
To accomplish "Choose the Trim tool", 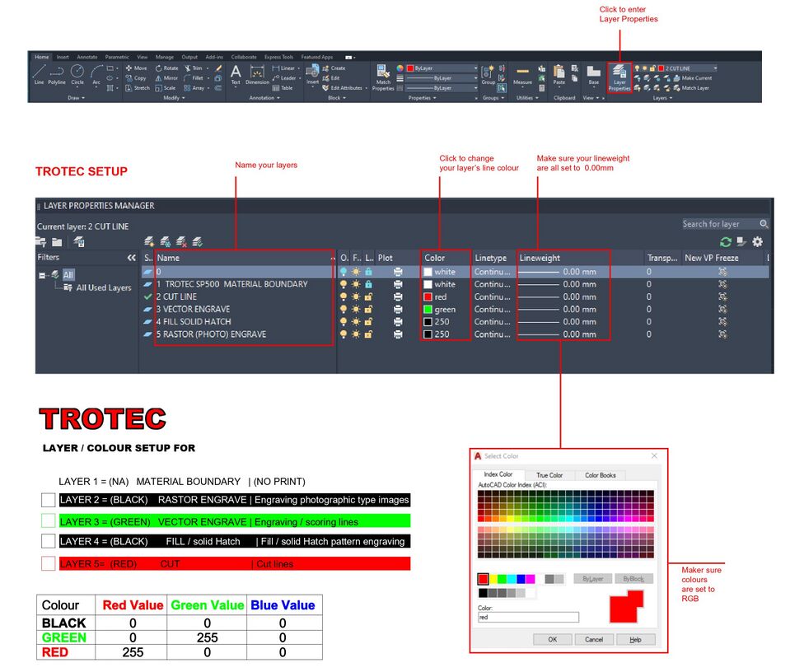I will tap(193, 68).
